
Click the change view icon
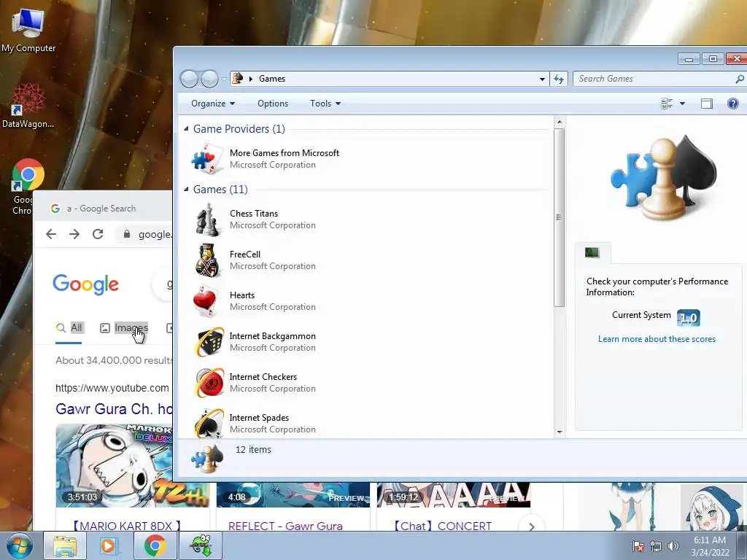tap(667, 104)
